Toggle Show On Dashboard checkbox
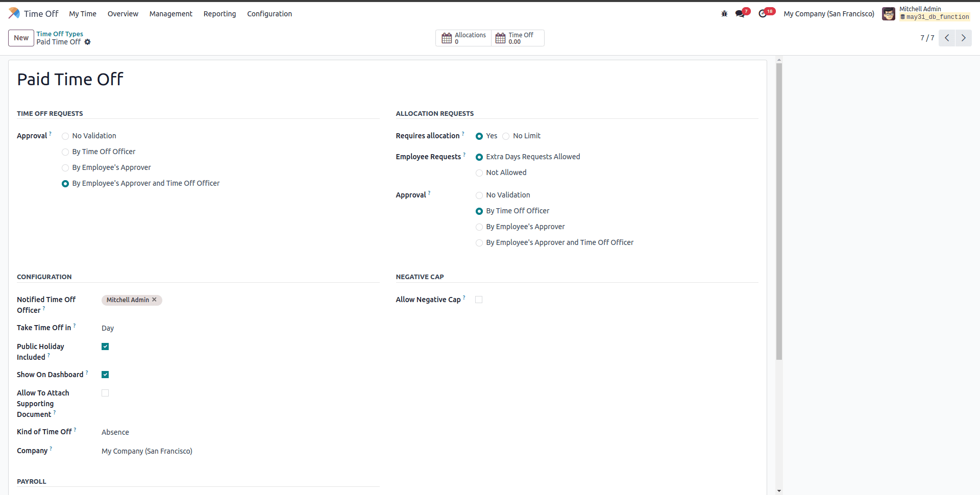This screenshot has height=495, width=980. coord(105,375)
